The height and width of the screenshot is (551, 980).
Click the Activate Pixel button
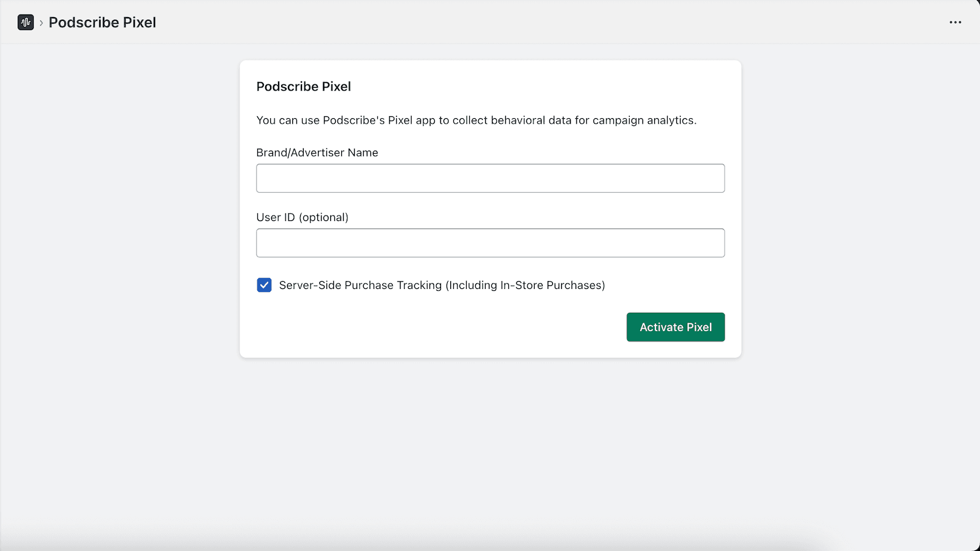[676, 327]
